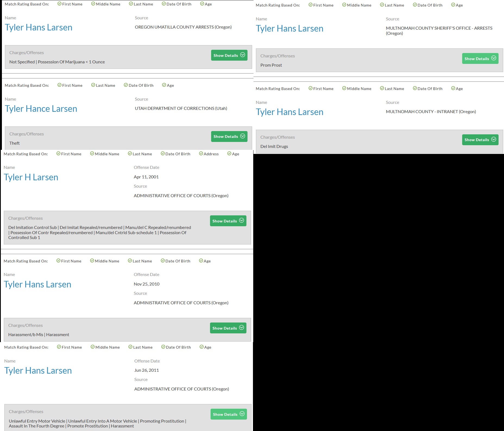Click Middle Name checkmark in Sheriff's Office Arrests record
Viewport: 504px width, 431px height.
344,5
